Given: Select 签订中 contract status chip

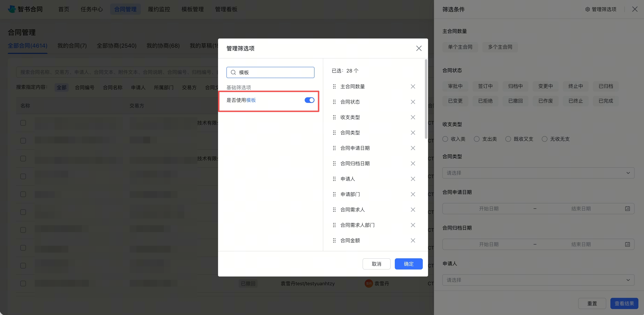Looking at the screenshot, I should click(485, 86).
